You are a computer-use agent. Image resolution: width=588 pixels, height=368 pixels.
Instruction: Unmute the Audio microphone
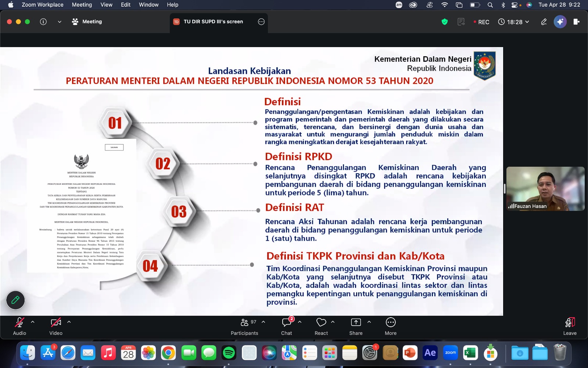click(x=19, y=326)
